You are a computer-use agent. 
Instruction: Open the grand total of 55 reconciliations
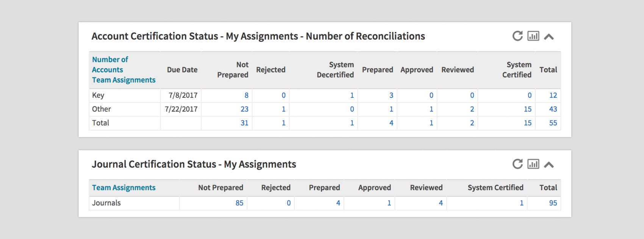point(553,123)
